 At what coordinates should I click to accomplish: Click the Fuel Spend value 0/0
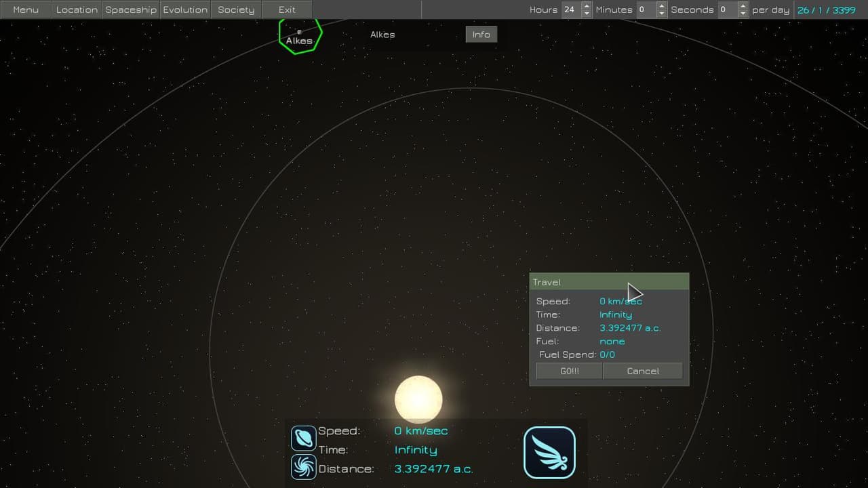point(608,354)
